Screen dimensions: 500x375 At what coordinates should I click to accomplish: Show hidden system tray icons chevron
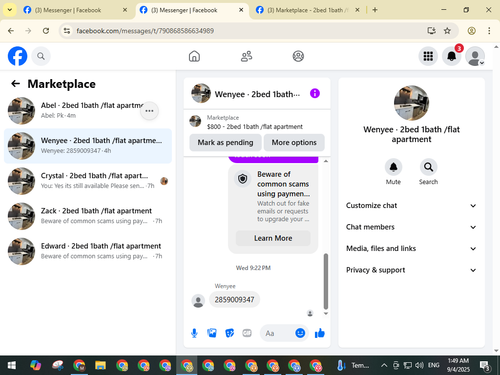[x=384, y=366]
